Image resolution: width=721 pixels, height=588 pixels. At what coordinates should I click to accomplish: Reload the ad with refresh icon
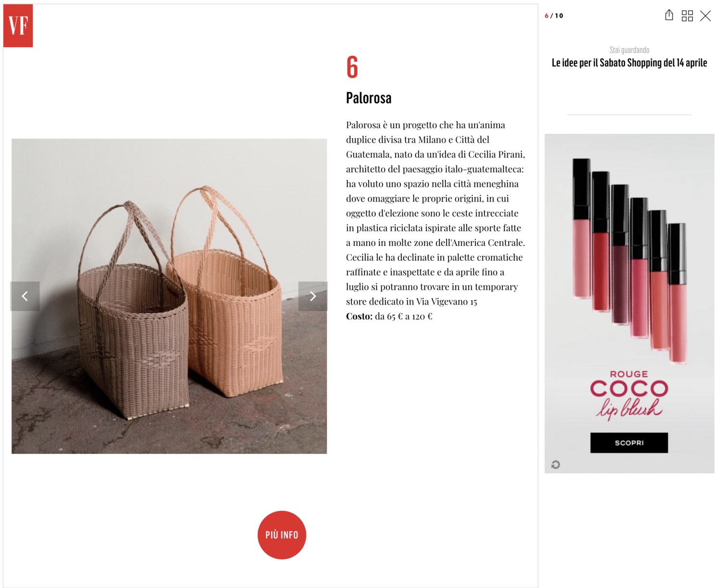tap(556, 465)
